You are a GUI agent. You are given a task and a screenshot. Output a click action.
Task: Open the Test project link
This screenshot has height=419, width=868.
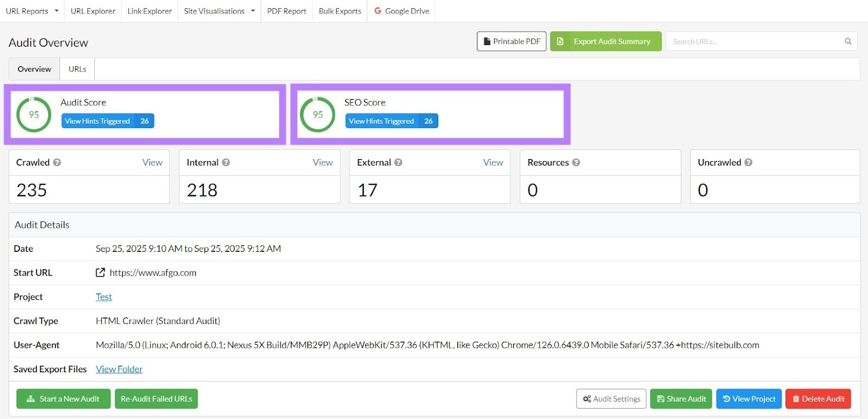pyautogui.click(x=104, y=297)
